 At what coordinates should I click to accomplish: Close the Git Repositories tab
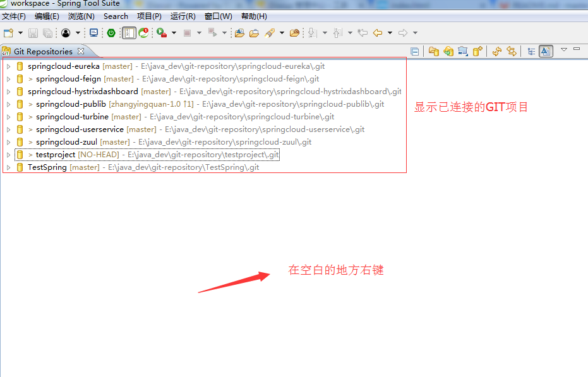(x=81, y=51)
